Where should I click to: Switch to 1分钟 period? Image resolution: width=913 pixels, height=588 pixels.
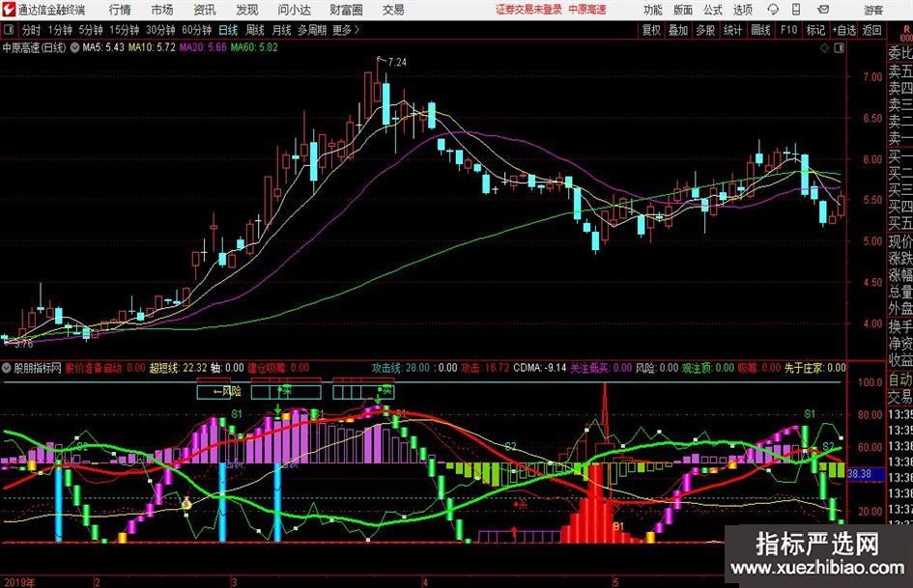(x=60, y=30)
